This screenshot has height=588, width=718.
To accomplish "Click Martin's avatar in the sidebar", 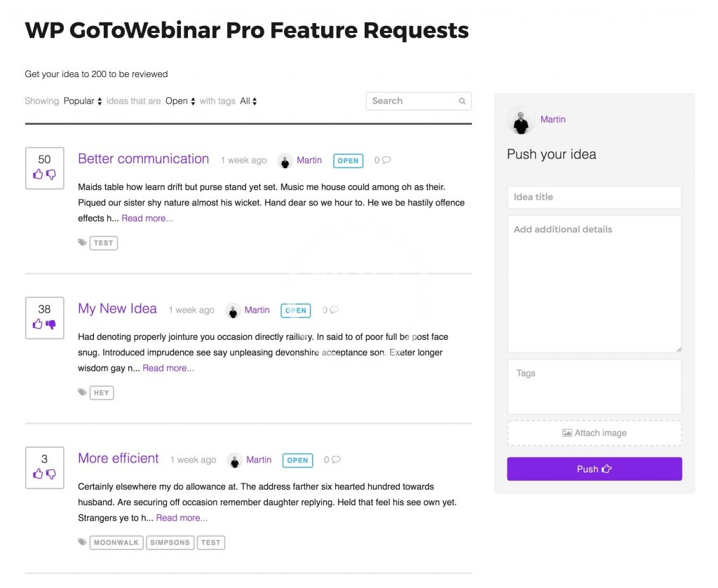I will pos(520,121).
